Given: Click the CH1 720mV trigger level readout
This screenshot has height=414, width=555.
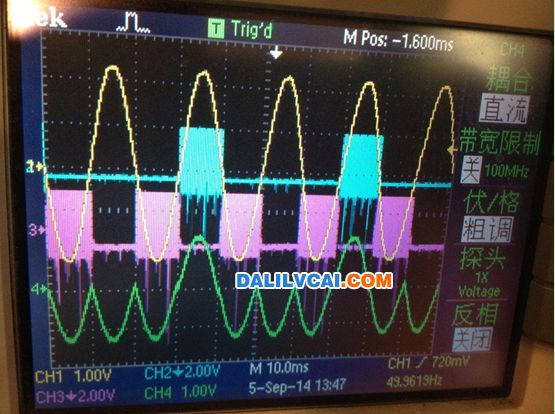Looking at the screenshot, I should pyautogui.click(x=428, y=363).
